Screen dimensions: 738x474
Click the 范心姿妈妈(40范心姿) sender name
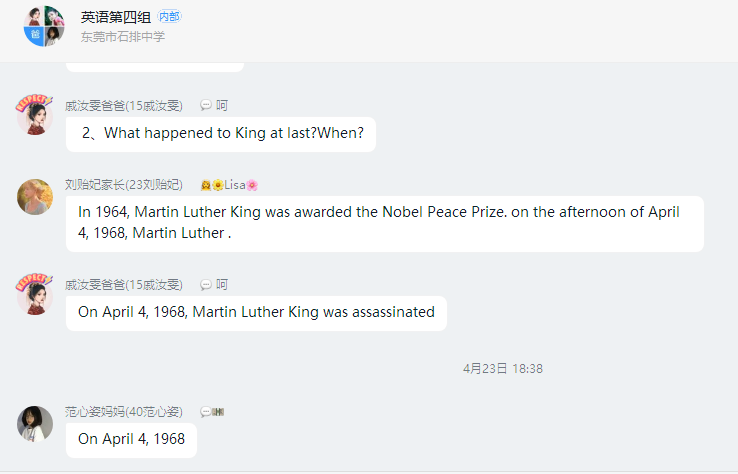point(124,412)
